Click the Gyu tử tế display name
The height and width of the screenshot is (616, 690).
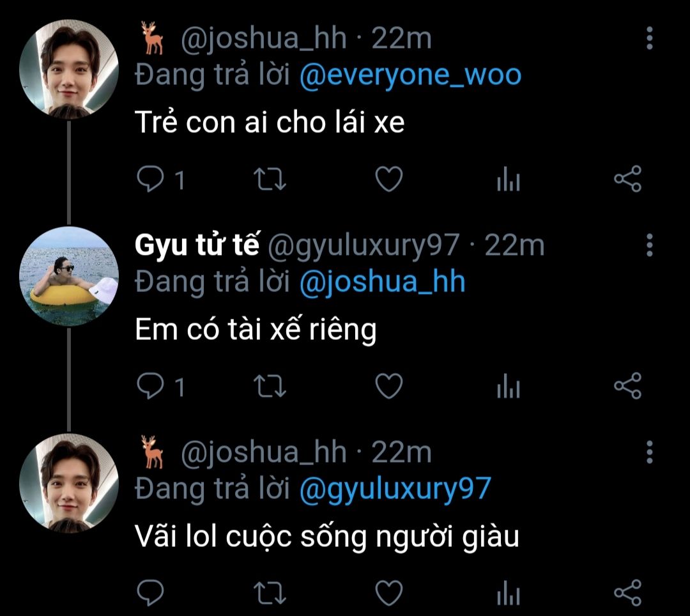(197, 245)
